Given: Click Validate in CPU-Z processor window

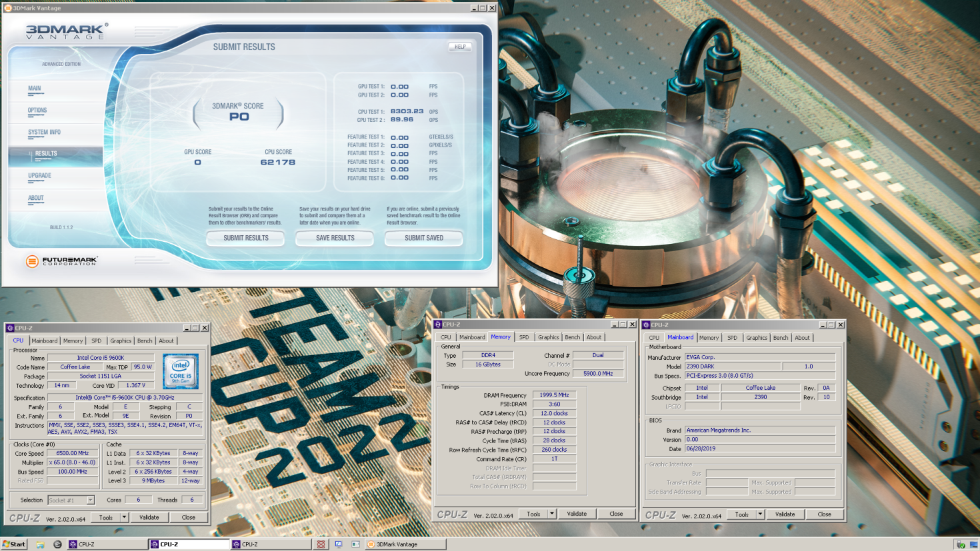Looking at the screenshot, I should tap(149, 517).
